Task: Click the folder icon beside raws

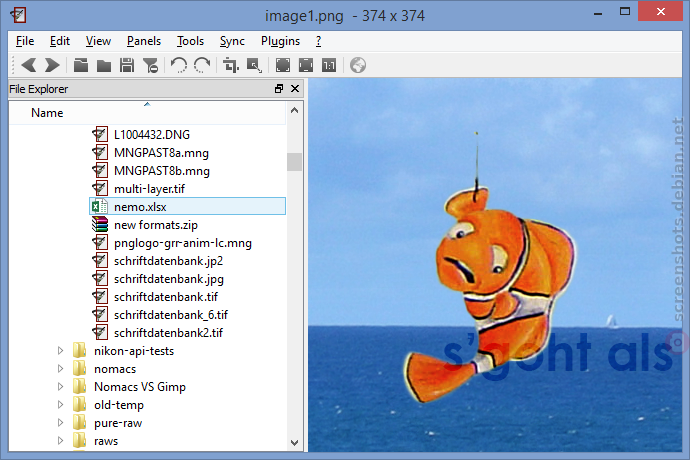Action: point(80,440)
